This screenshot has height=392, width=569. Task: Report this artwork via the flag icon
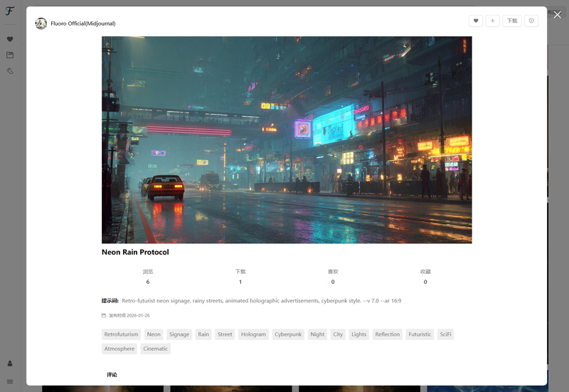coord(531,21)
